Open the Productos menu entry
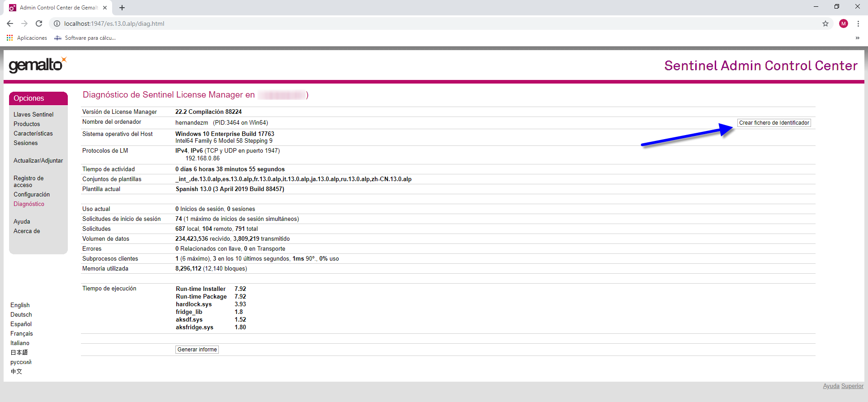 [27, 124]
